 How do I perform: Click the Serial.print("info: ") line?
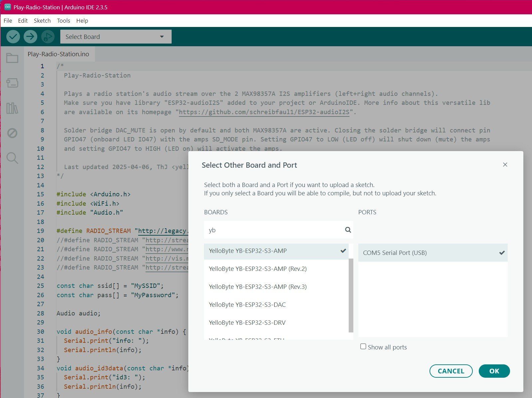pyautogui.click(x=106, y=341)
